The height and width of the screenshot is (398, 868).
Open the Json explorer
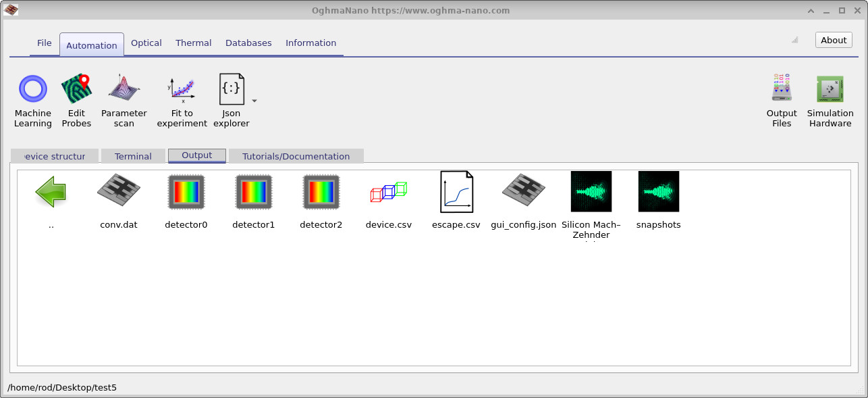point(230,98)
